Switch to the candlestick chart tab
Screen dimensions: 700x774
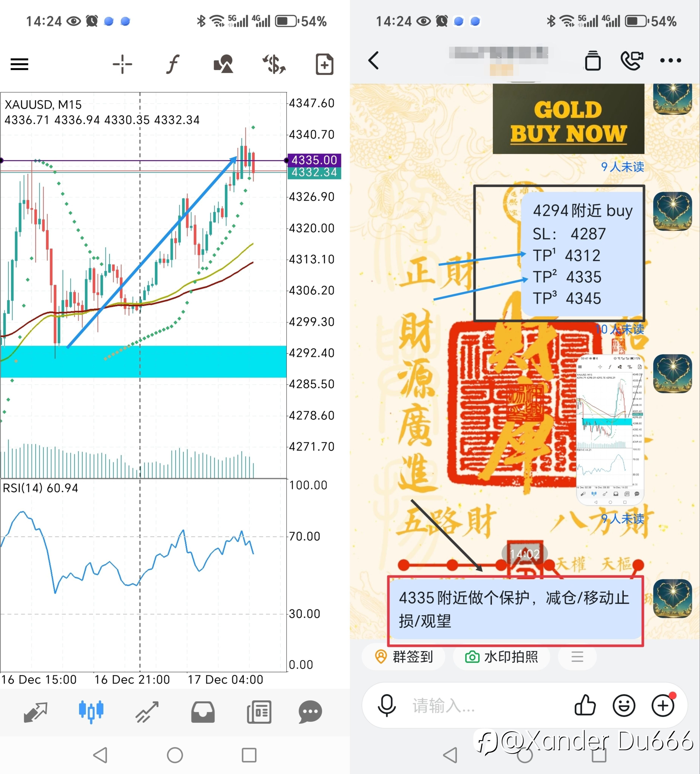(x=91, y=712)
